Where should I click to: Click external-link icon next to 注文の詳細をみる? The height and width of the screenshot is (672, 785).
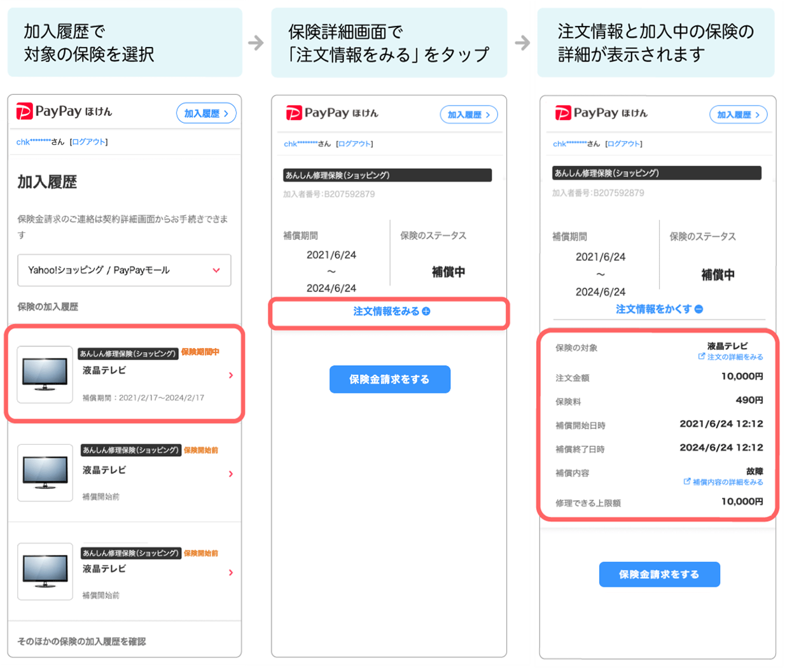702,356
